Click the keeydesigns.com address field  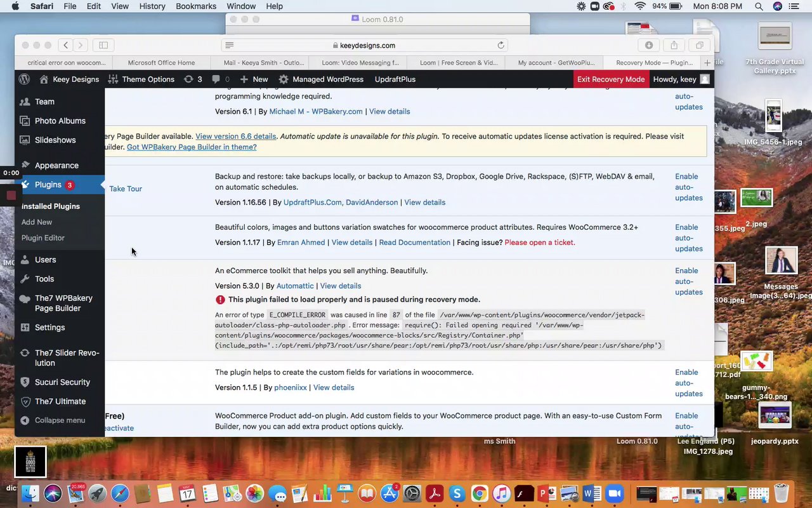pos(364,45)
